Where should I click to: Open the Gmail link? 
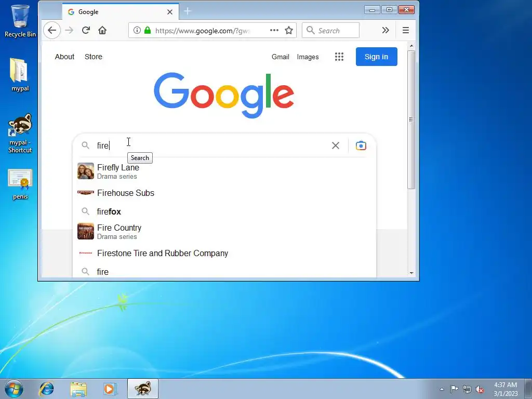click(x=280, y=57)
